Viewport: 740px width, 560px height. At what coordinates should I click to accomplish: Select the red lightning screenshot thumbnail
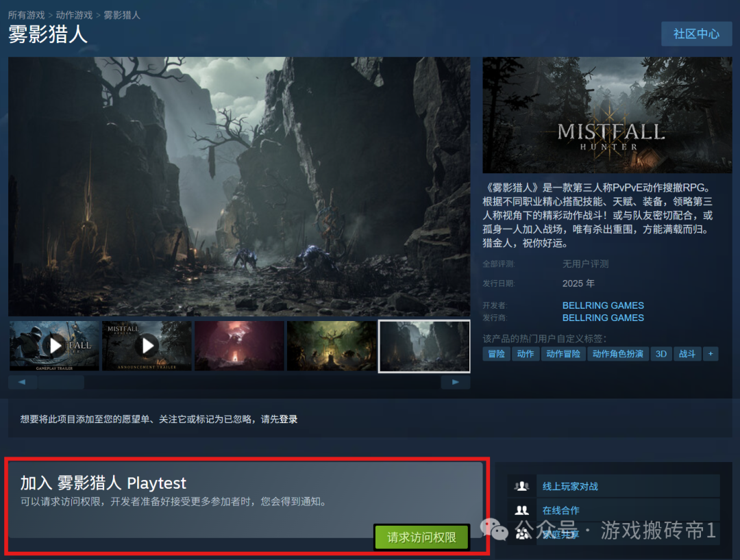tap(239, 346)
